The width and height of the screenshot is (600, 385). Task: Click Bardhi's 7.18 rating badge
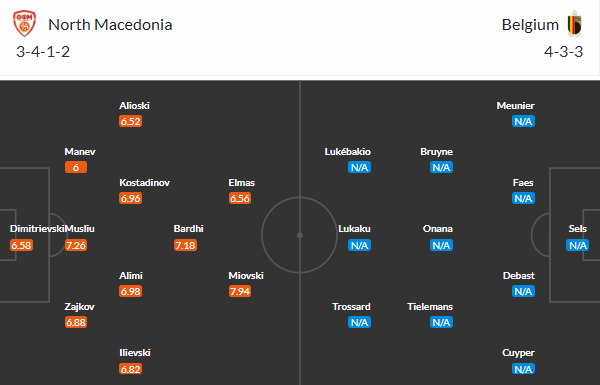pos(185,245)
